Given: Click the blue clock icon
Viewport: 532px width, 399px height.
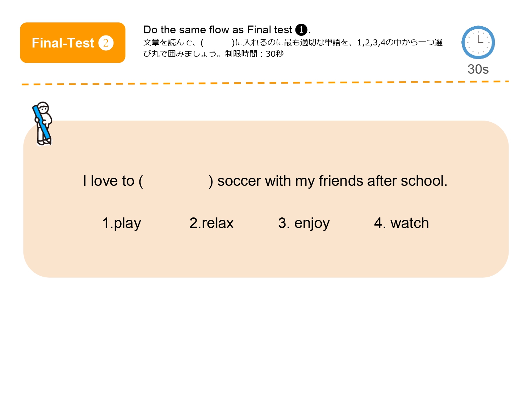Looking at the screenshot, I should tap(478, 42).
